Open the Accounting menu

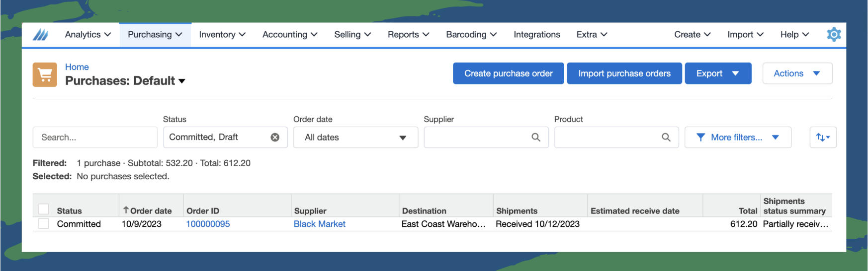pyautogui.click(x=290, y=35)
